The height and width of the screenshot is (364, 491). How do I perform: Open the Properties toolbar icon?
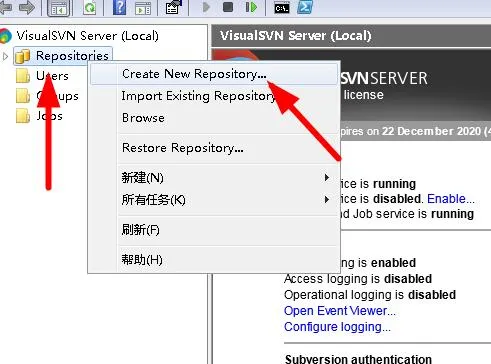(x=173, y=7)
